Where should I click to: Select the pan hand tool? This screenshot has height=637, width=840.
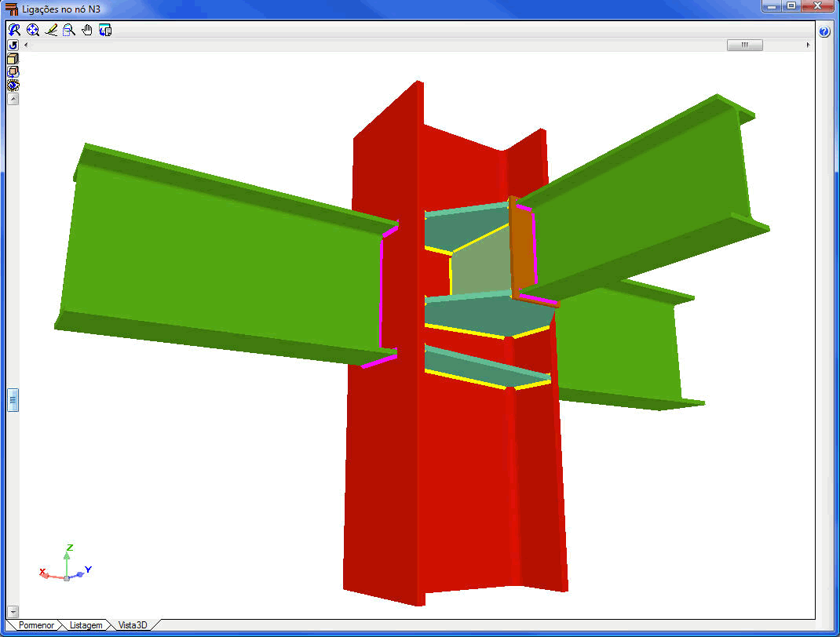[87, 30]
